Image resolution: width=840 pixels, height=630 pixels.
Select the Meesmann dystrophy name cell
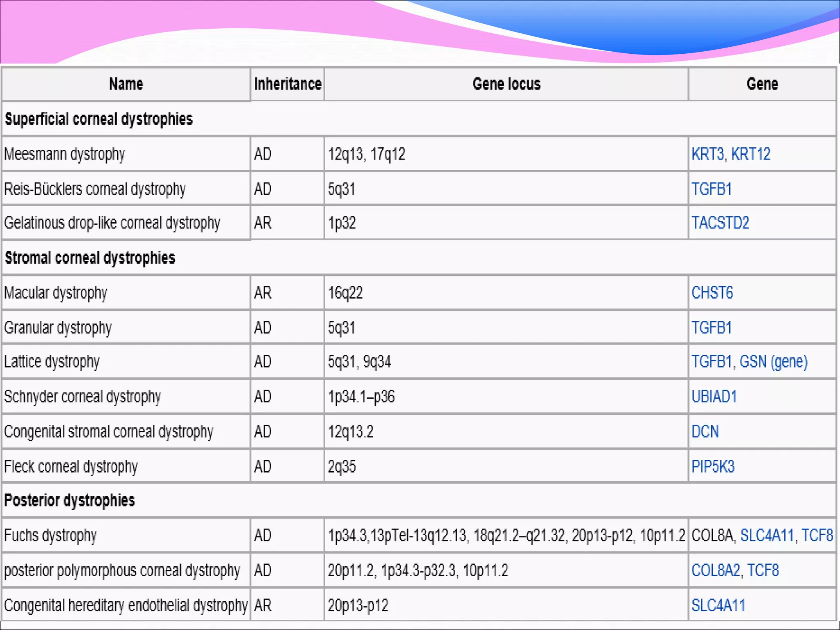click(x=65, y=154)
